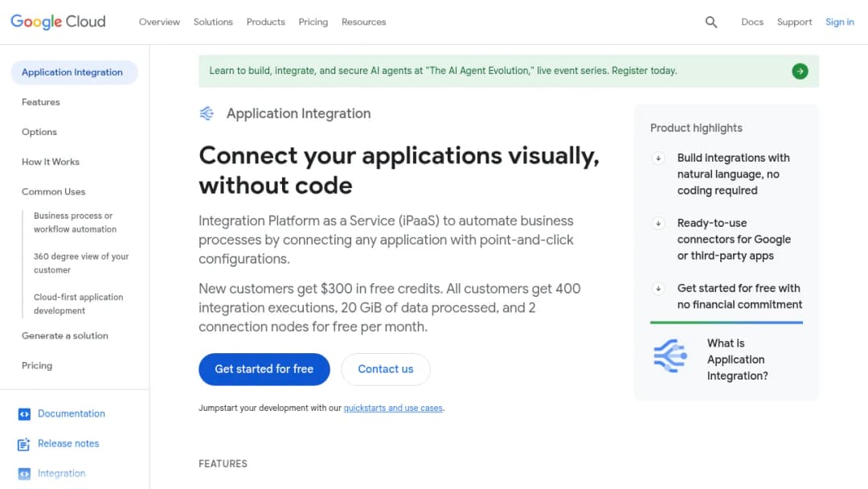Jump to Pricing in the left sidebar
Viewport: 868px width, 489px height.
pyautogui.click(x=37, y=366)
